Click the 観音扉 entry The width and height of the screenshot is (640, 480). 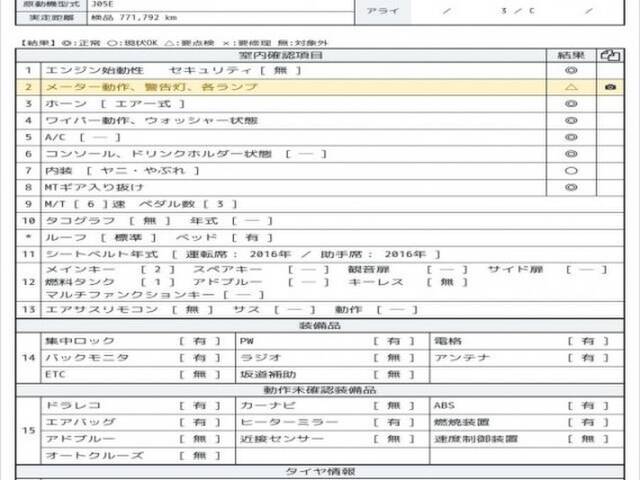click(x=407, y=269)
